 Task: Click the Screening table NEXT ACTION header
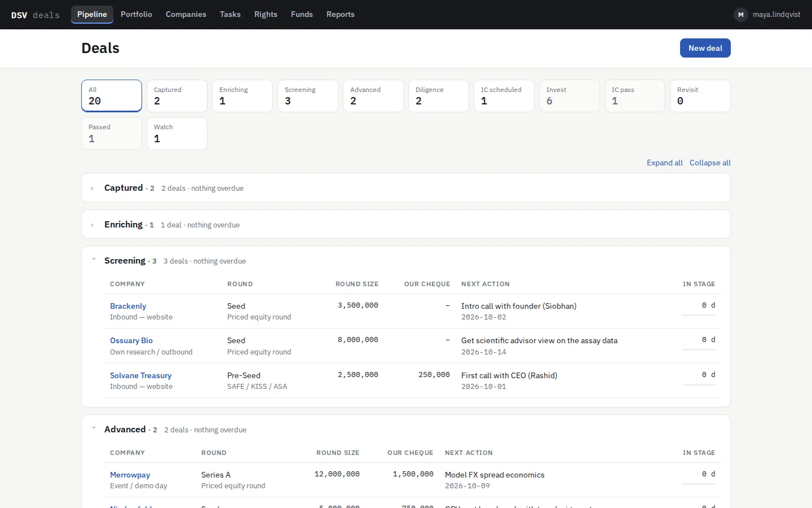pos(486,284)
